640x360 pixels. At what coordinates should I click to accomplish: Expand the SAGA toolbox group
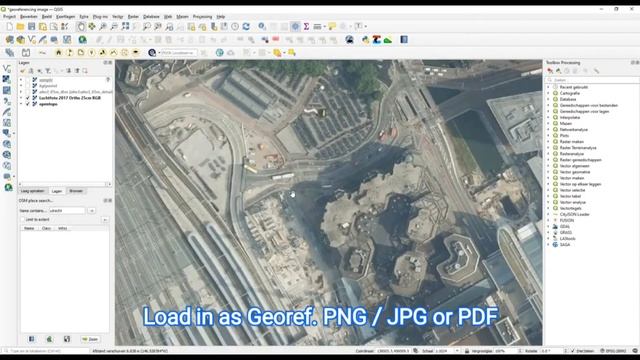tap(548, 244)
